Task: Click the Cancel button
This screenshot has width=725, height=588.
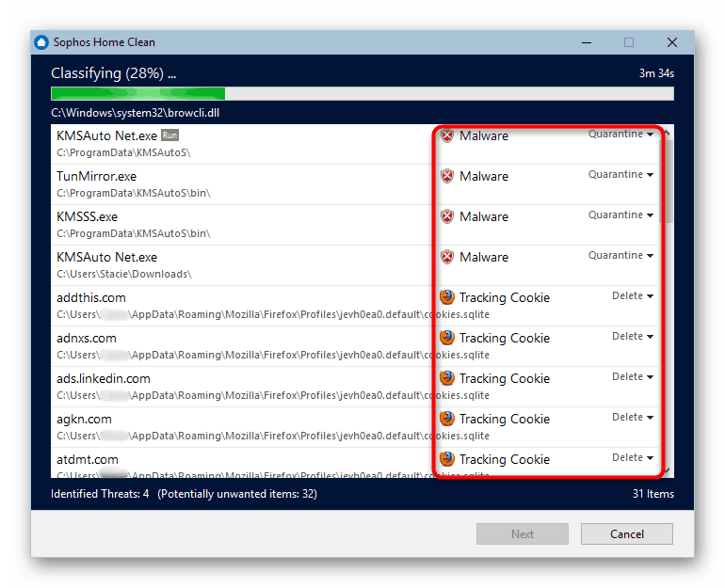Action: [x=626, y=534]
